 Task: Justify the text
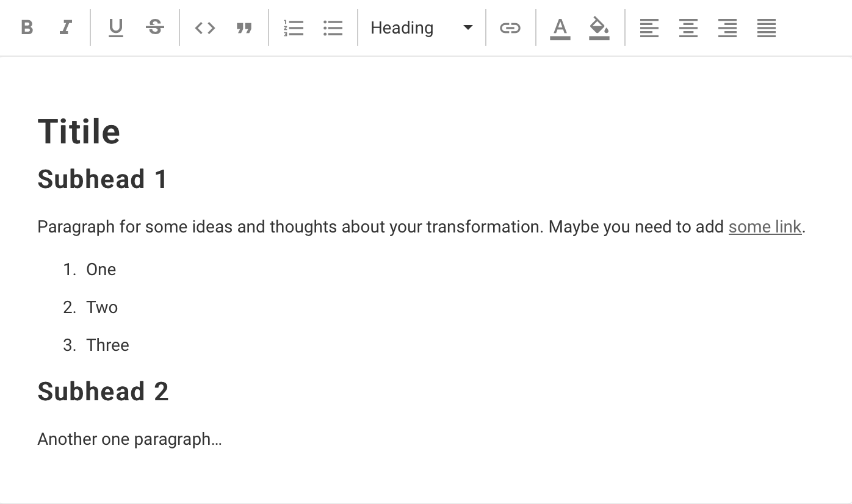[767, 28]
